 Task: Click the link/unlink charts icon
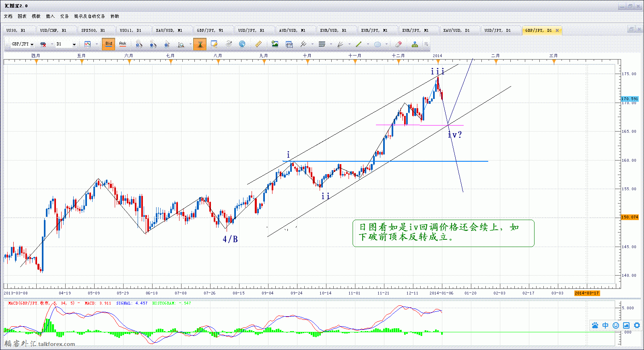click(43, 44)
